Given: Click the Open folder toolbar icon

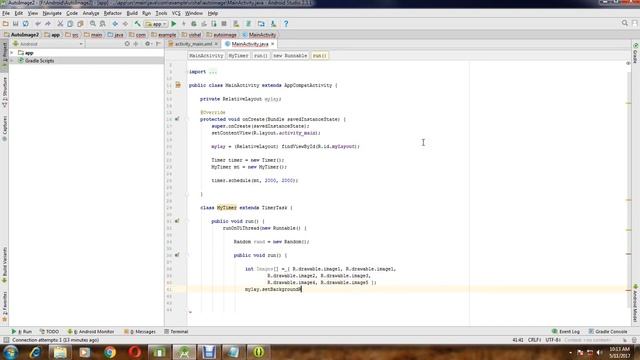Looking at the screenshot, I should (6, 24).
